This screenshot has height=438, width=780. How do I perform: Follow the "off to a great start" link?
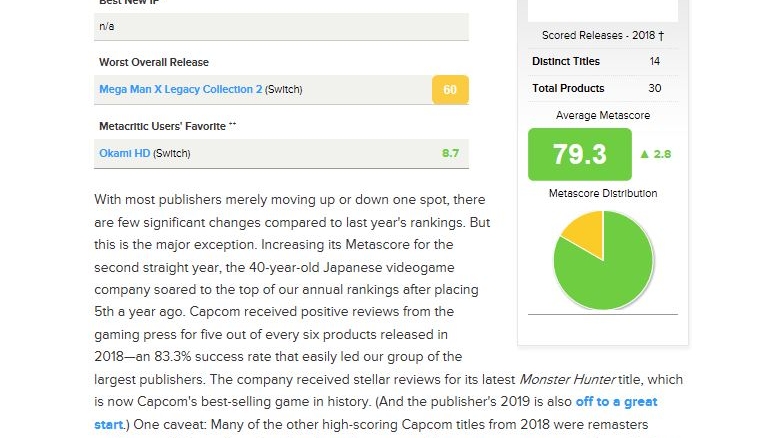[x=375, y=413]
